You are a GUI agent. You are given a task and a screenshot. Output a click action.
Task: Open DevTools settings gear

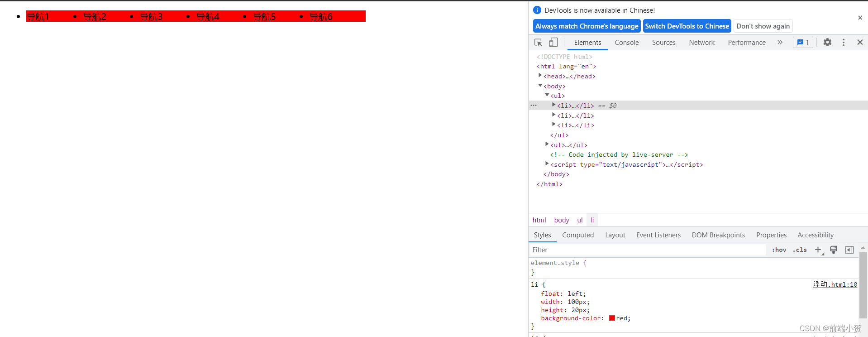tap(827, 42)
